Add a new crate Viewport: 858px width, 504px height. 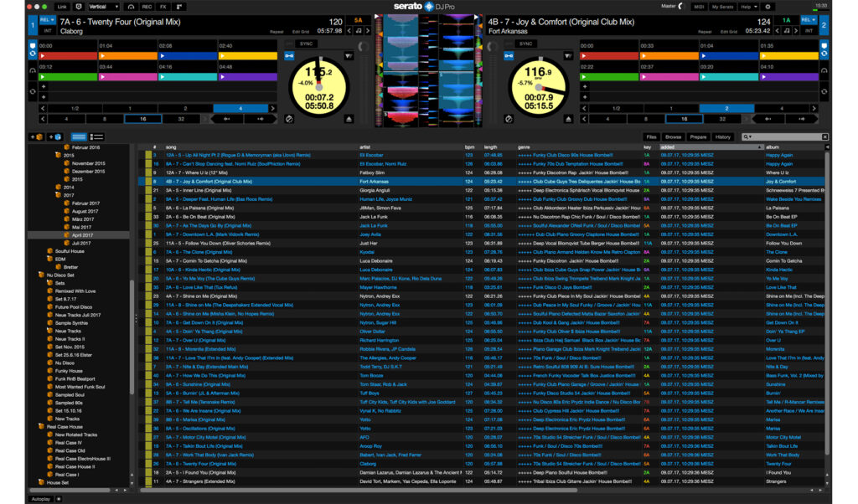pos(37,136)
